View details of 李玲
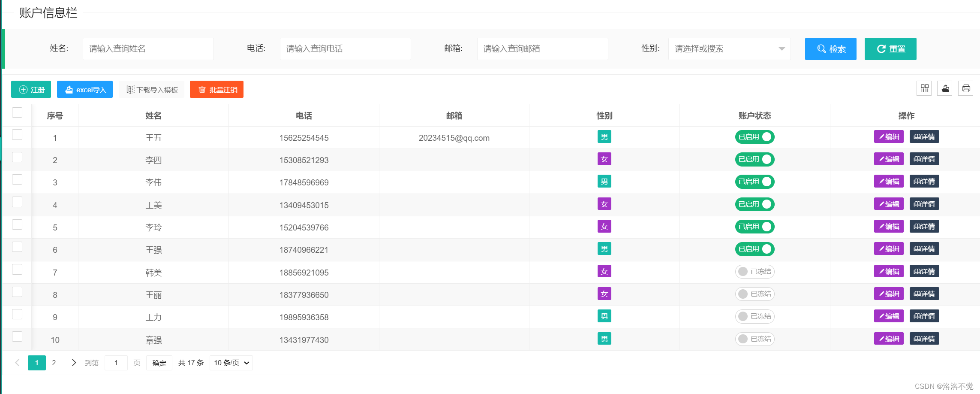The height and width of the screenshot is (394, 980). (924, 227)
